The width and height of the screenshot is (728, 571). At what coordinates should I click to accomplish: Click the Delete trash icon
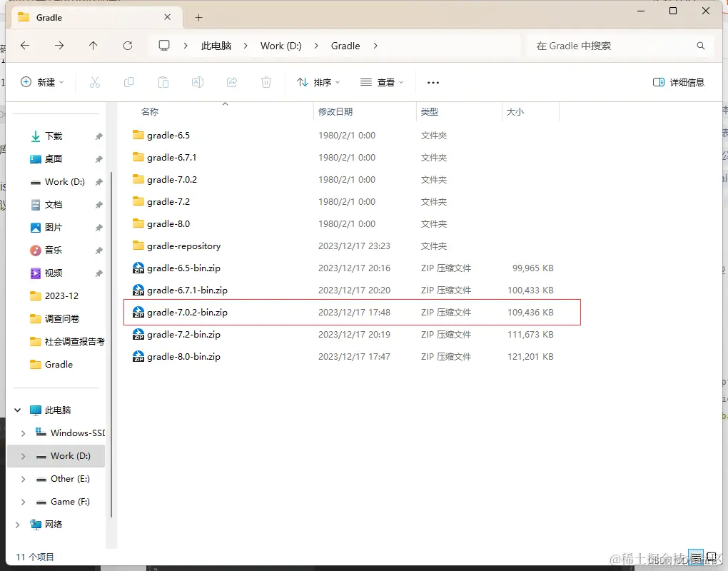(266, 82)
